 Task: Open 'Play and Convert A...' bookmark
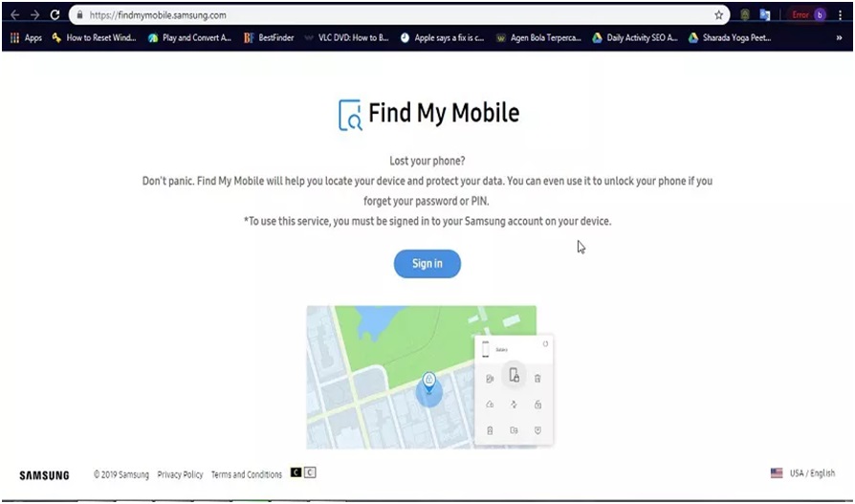tap(189, 37)
